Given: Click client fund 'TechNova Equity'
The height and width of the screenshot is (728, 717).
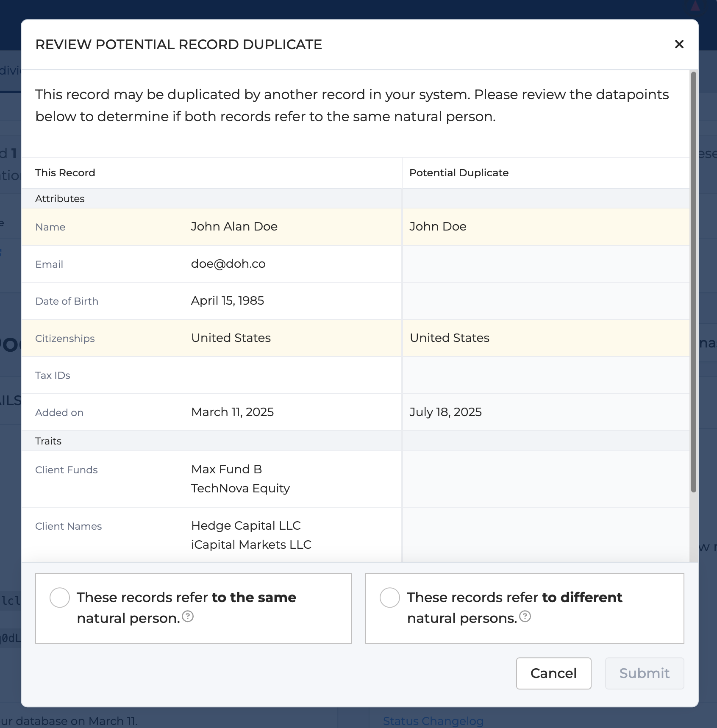Looking at the screenshot, I should click(x=240, y=488).
